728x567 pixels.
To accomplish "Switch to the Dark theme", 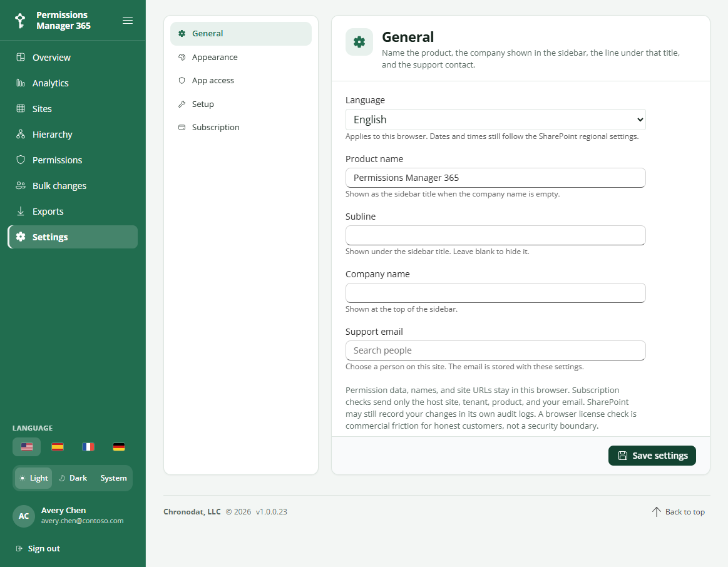I will click(73, 478).
